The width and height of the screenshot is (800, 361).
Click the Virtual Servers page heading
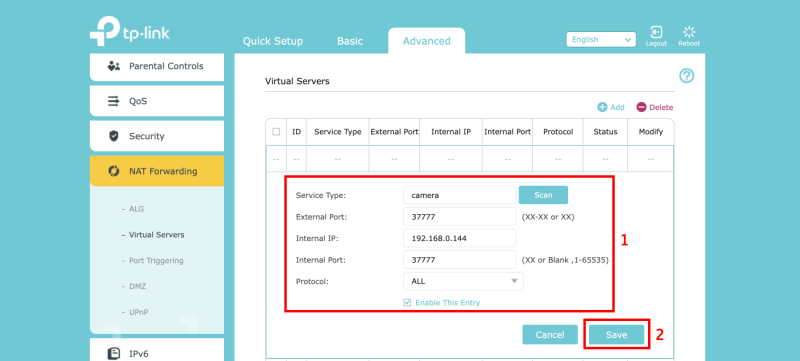tap(297, 81)
